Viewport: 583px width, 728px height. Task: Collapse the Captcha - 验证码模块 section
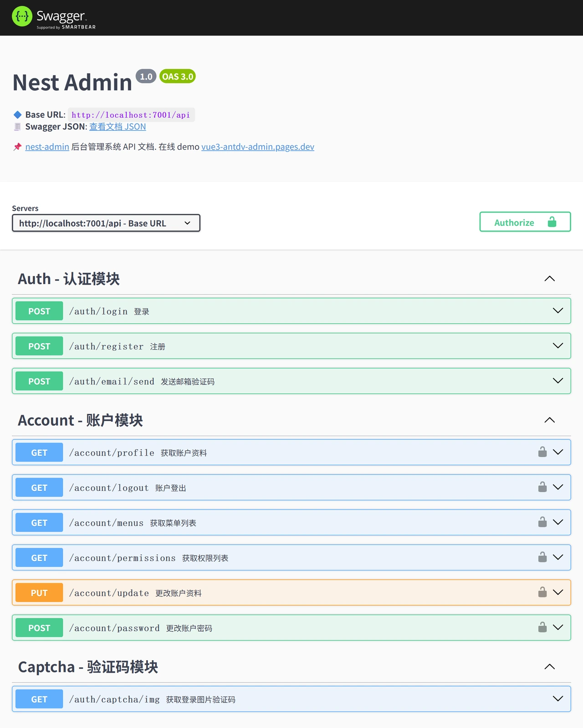550,667
